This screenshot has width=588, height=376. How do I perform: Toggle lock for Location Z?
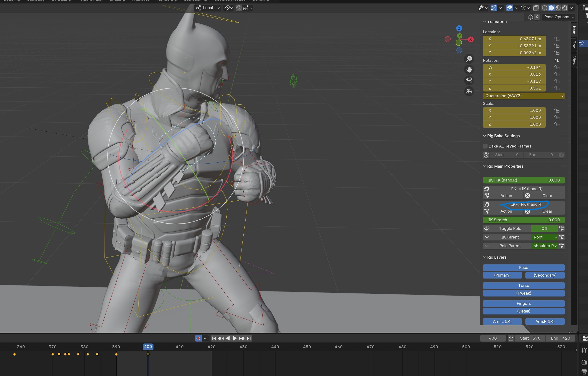point(557,53)
